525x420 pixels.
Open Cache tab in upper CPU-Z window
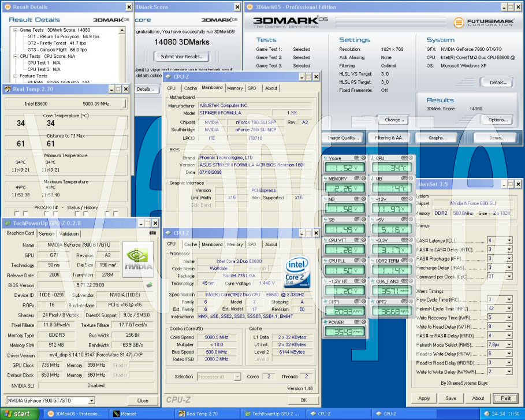(x=190, y=88)
